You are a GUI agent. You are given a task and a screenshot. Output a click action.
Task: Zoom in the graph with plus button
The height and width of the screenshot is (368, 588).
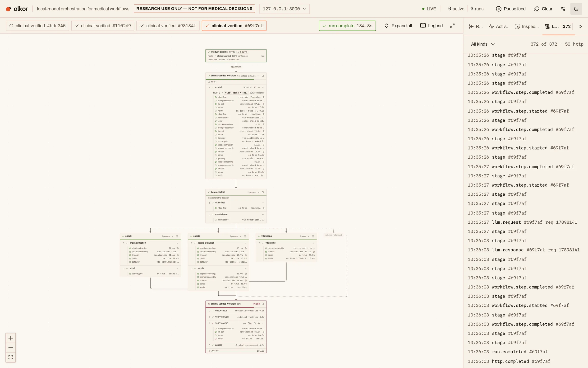pyautogui.click(x=11, y=338)
